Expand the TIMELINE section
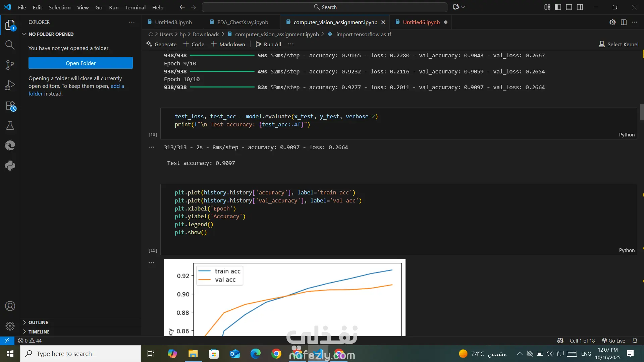The width and height of the screenshot is (644, 362). pos(39,331)
